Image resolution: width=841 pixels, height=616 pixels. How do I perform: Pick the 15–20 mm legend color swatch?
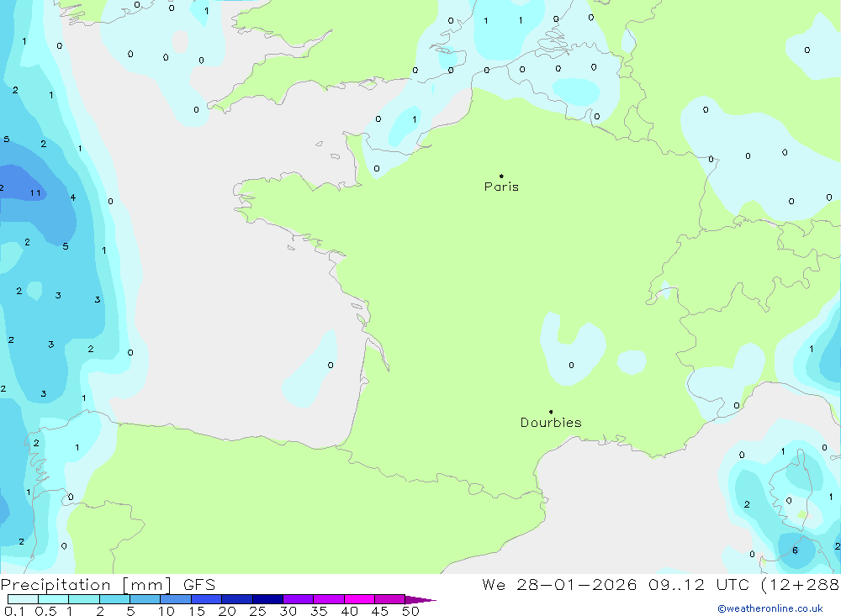(207, 599)
